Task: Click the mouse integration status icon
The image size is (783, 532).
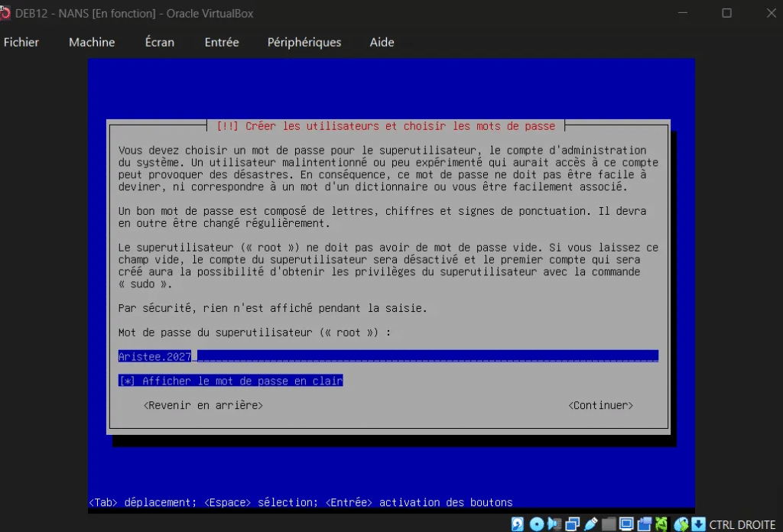Action: 680,524
